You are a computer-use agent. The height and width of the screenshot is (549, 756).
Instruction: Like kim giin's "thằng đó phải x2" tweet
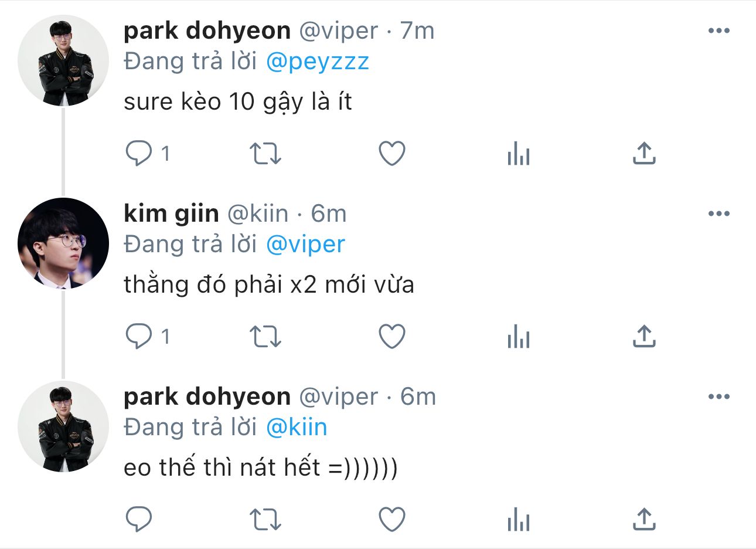coord(392,337)
